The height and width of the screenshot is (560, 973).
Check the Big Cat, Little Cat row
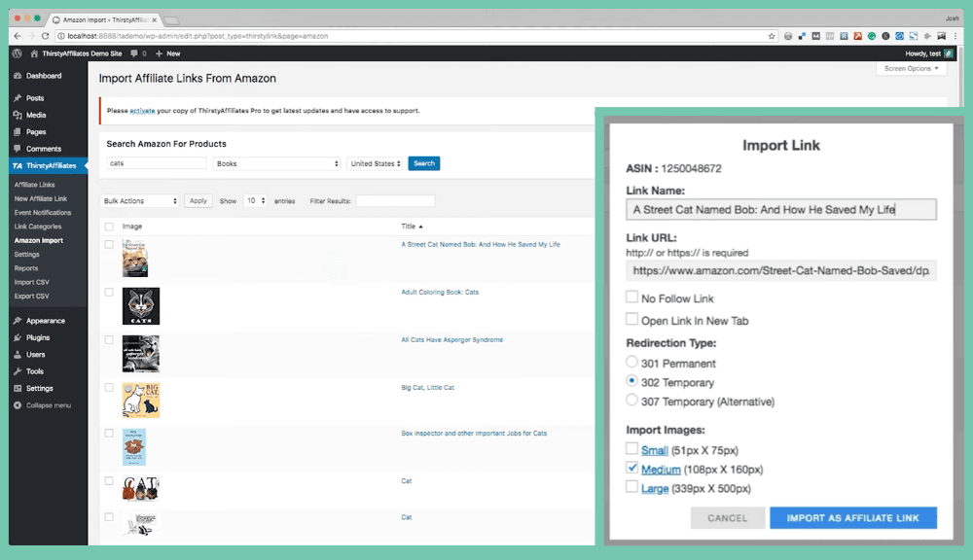[109, 388]
